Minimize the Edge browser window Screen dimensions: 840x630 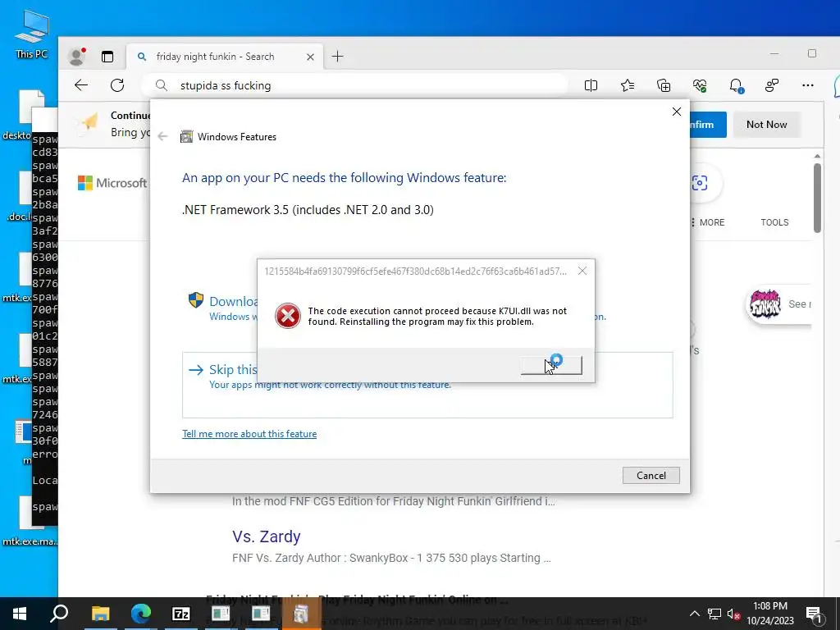tap(774, 53)
